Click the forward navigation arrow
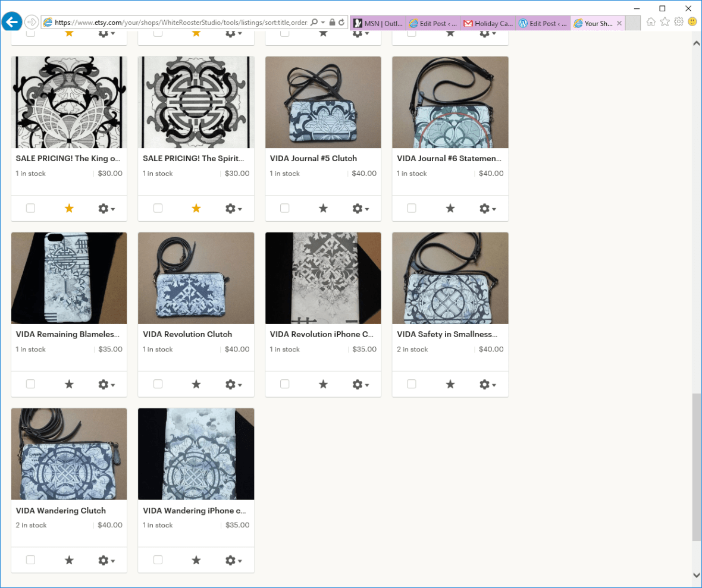This screenshot has height=588, width=702. [x=32, y=21]
